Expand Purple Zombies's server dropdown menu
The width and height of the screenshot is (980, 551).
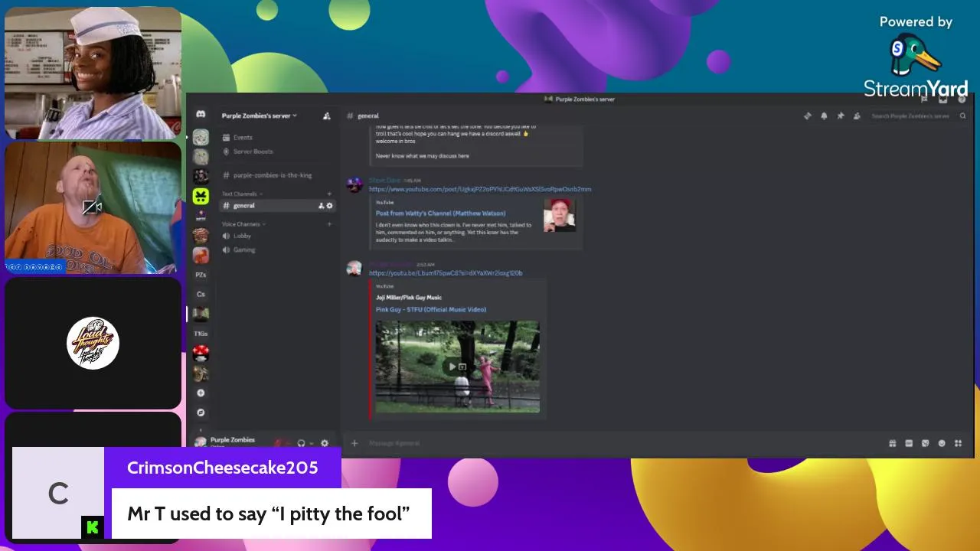point(259,116)
